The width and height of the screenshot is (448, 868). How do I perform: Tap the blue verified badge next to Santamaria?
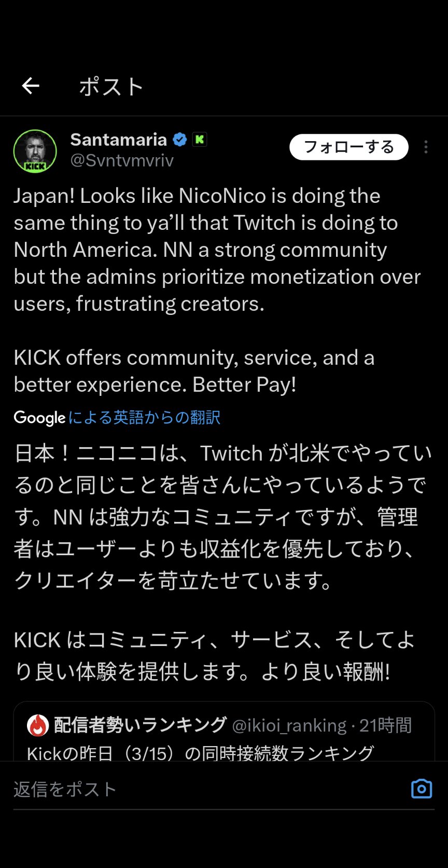179,140
